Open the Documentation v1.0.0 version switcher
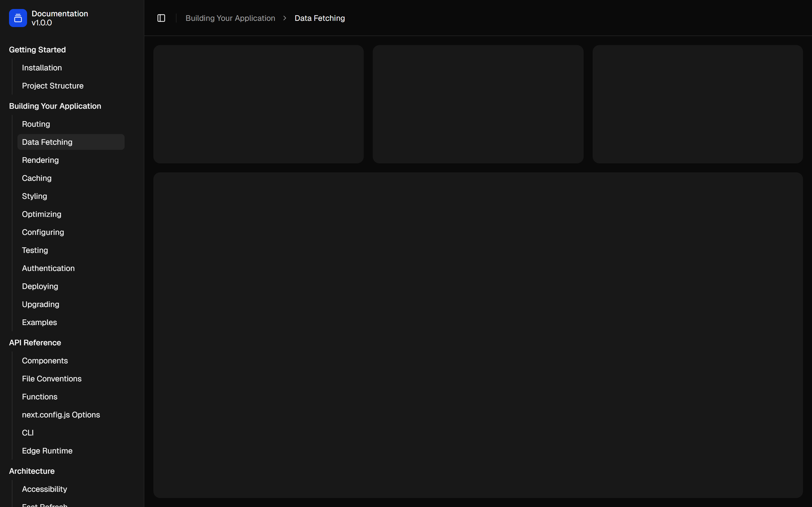812x507 pixels. [60, 18]
